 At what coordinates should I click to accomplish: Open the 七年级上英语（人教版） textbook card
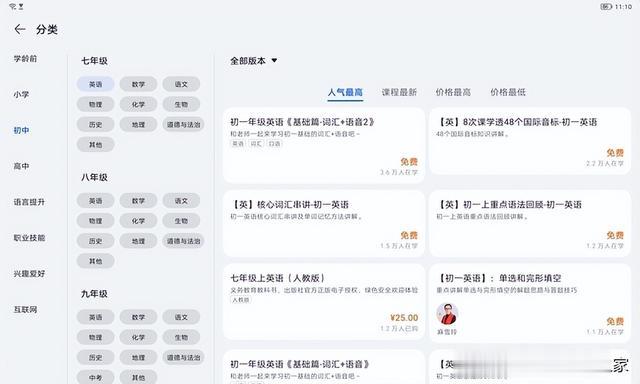(x=324, y=302)
